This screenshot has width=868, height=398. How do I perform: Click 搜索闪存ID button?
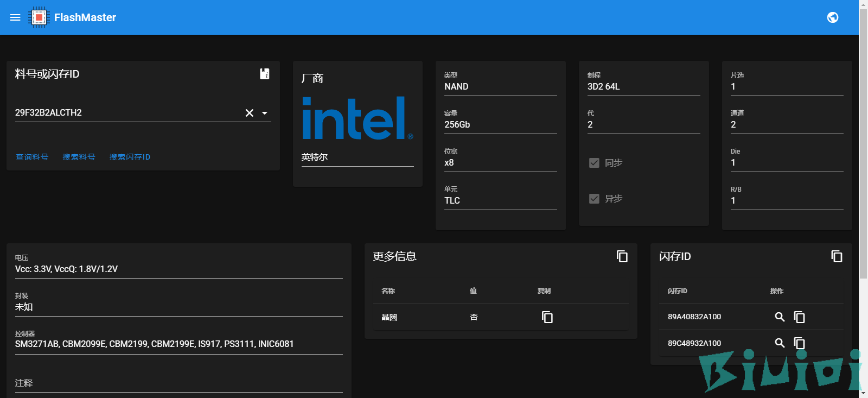tap(130, 157)
